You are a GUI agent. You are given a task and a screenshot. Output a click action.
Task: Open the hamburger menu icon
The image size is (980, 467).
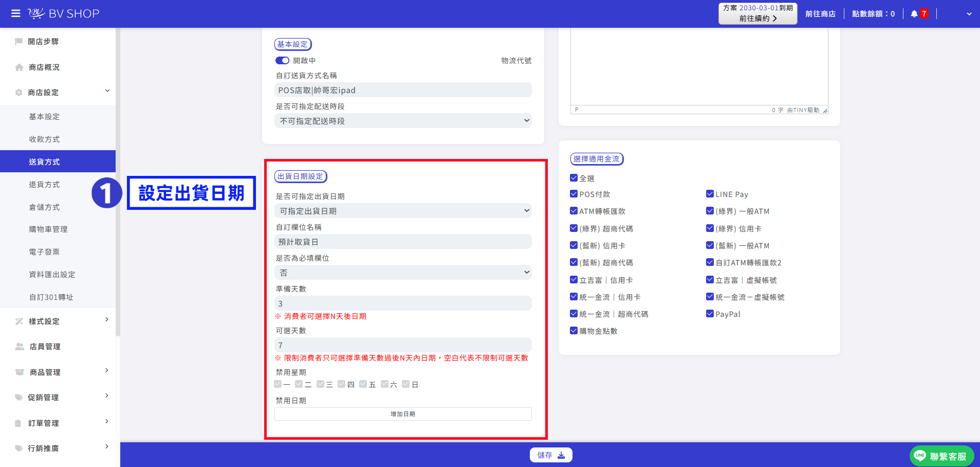point(16,13)
